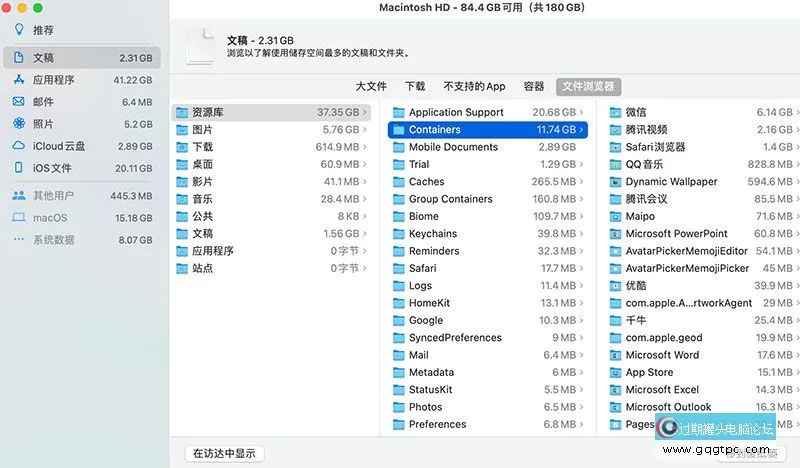Select the Maipo container row

click(x=703, y=216)
